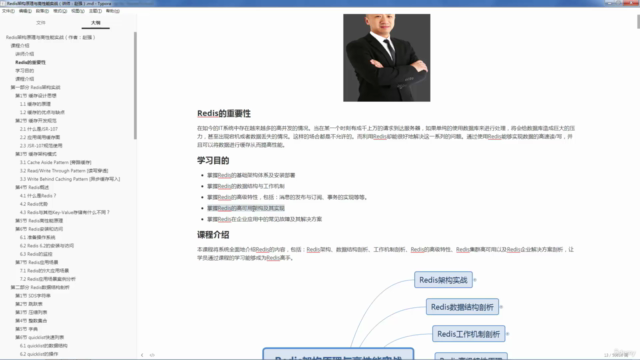Click the Redis架构实战 mind map node
640x360 pixels.
[x=443, y=280]
